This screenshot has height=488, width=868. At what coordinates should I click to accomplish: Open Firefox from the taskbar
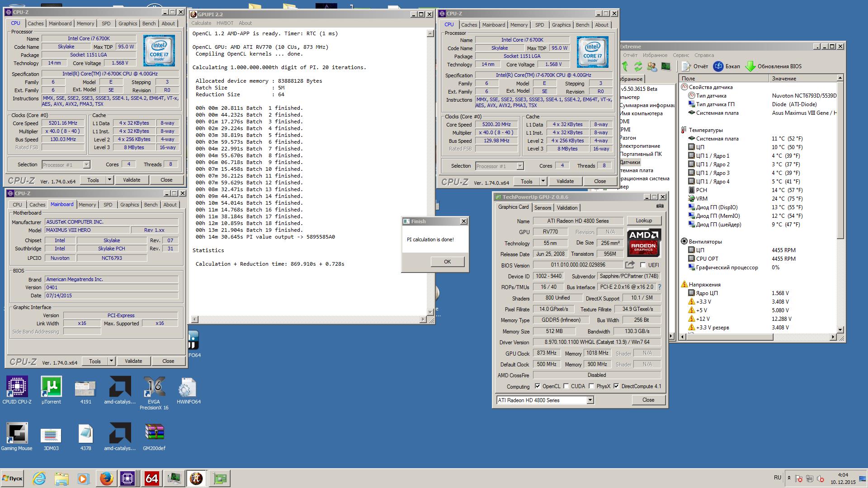(x=106, y=479)
